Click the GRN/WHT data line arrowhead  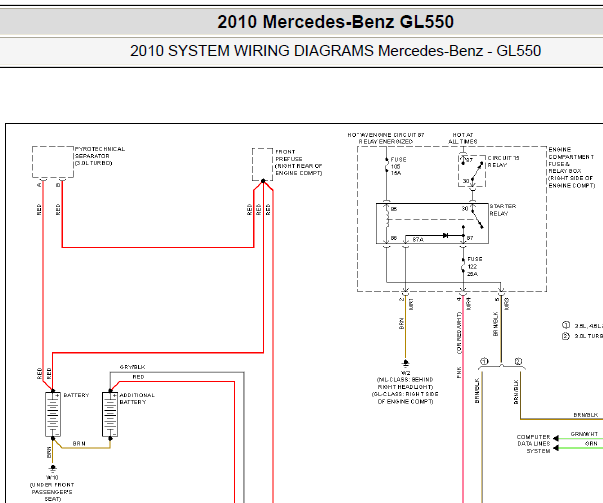coord(556,438)
